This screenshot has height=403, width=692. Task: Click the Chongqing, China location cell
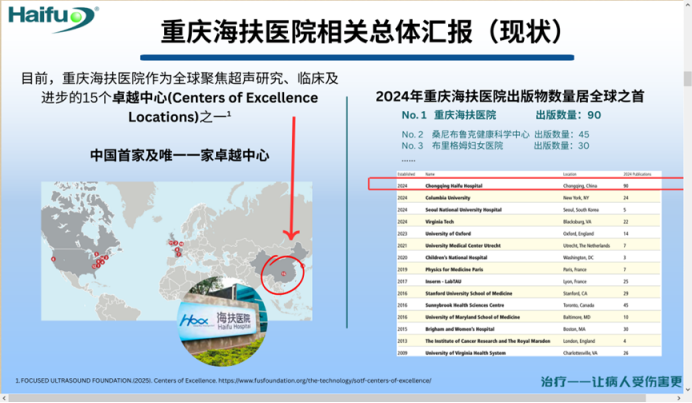pyautogui.click(x=580, y=186)
